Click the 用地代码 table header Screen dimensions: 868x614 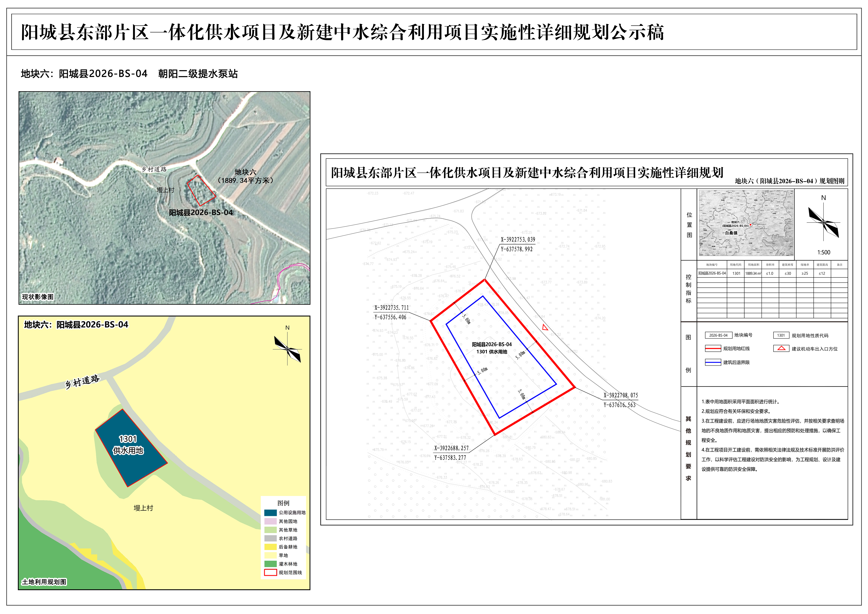[736, 265]
